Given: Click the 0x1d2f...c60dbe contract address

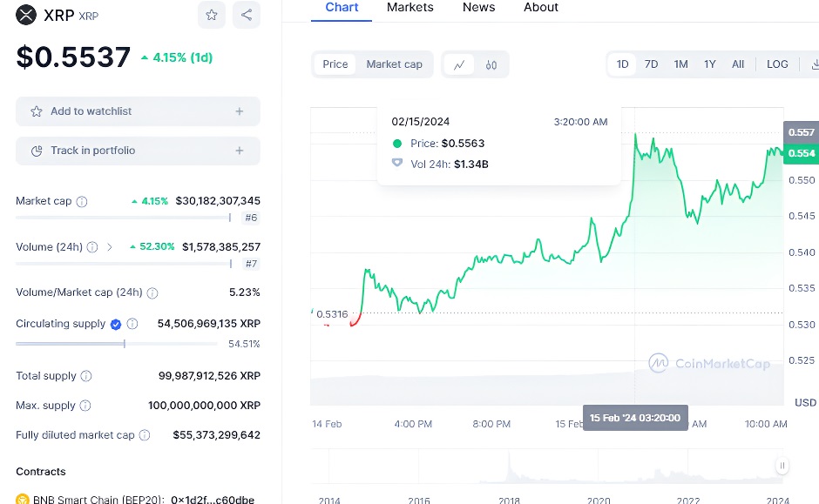Looking at the screenshot, I should [213, 500].
